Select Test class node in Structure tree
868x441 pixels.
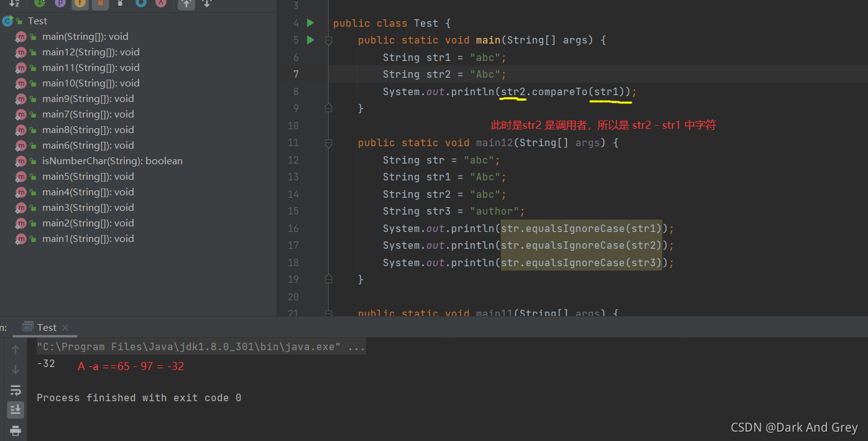(x=37, y=21)
